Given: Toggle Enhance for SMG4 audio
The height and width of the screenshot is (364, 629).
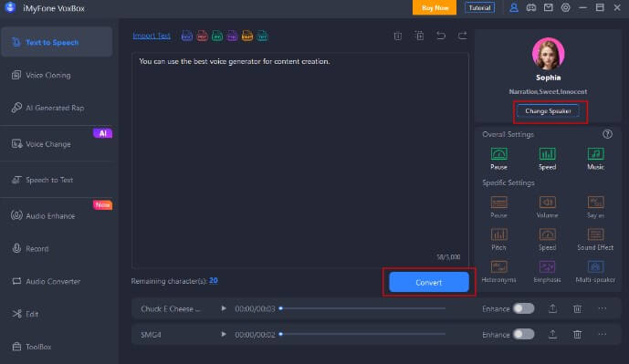Looking at the screenshot, I should (523, 334).
